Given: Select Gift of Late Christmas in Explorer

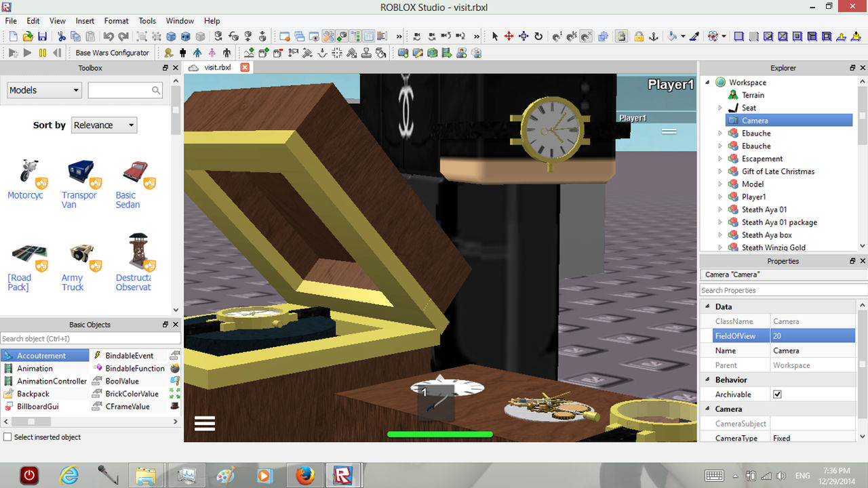Looking at the screenshot, I should [x=778, y=171].
